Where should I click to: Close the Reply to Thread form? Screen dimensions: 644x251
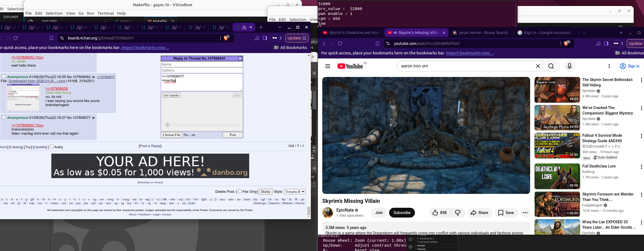240,58
